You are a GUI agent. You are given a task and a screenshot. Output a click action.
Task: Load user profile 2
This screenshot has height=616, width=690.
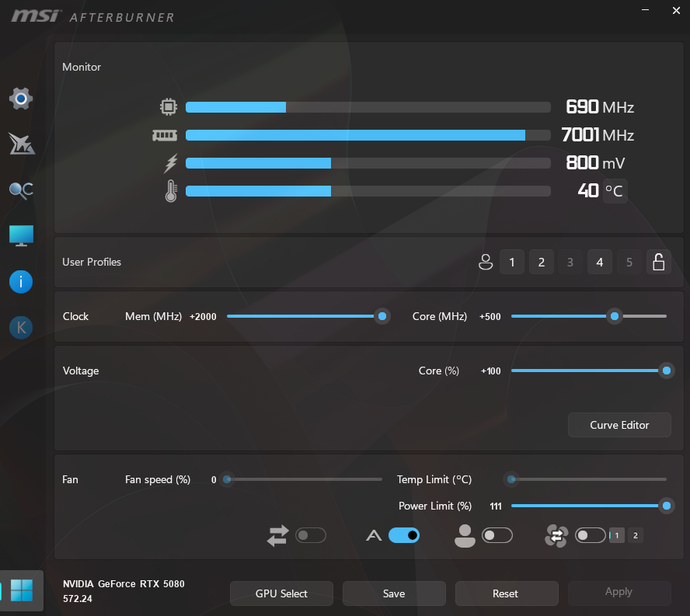(542, 263)
